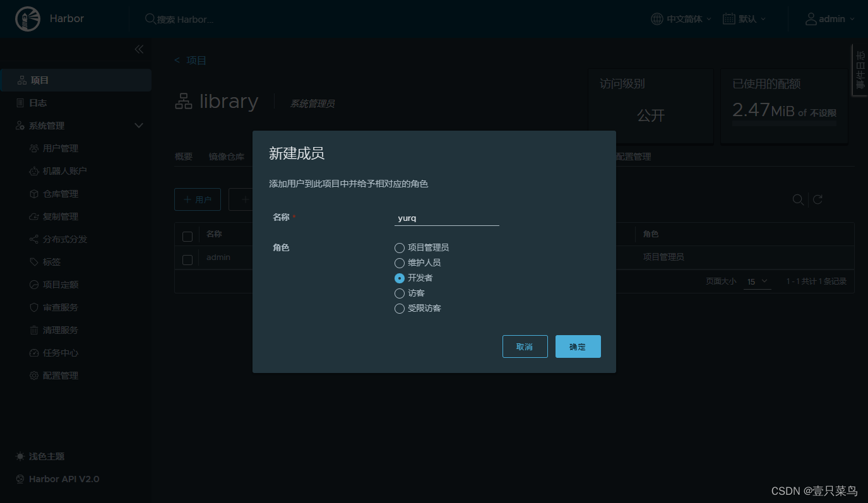Click the 名称 column header

pos(214,234)
